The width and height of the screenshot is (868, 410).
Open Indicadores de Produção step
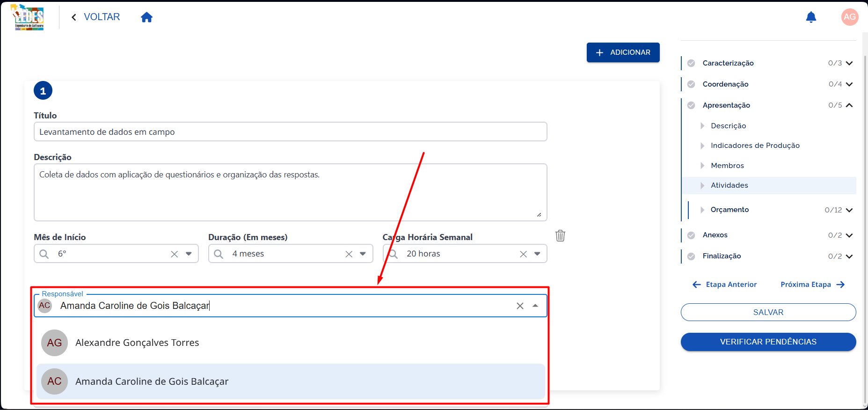click(755, 146)
